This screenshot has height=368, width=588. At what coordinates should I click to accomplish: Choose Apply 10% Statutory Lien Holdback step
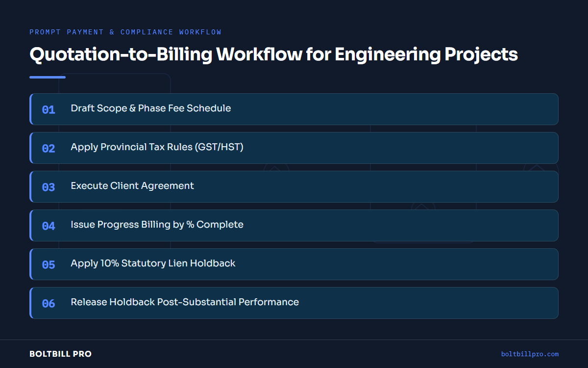294,264
